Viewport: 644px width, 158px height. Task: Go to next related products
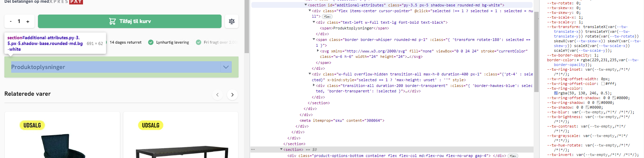[232, 95]
